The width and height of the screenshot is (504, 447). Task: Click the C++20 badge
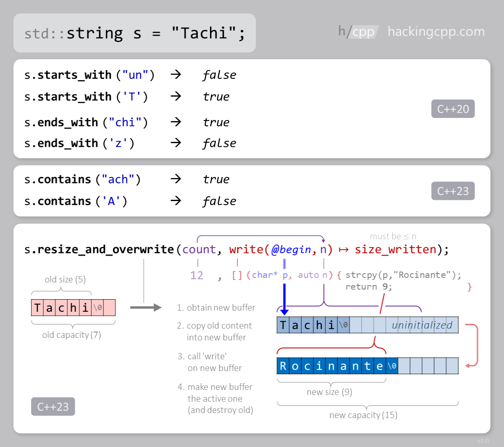tap(453, 109)
